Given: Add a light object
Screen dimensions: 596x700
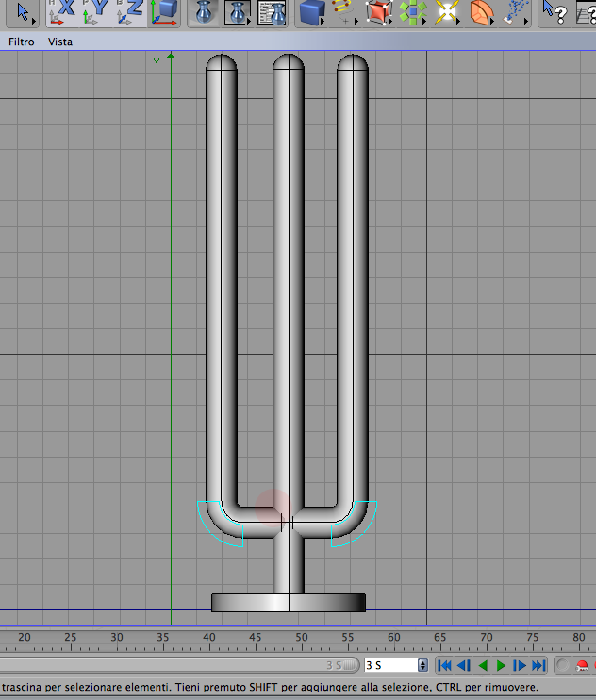Looking at the screenshot, I should coord(447,12).
